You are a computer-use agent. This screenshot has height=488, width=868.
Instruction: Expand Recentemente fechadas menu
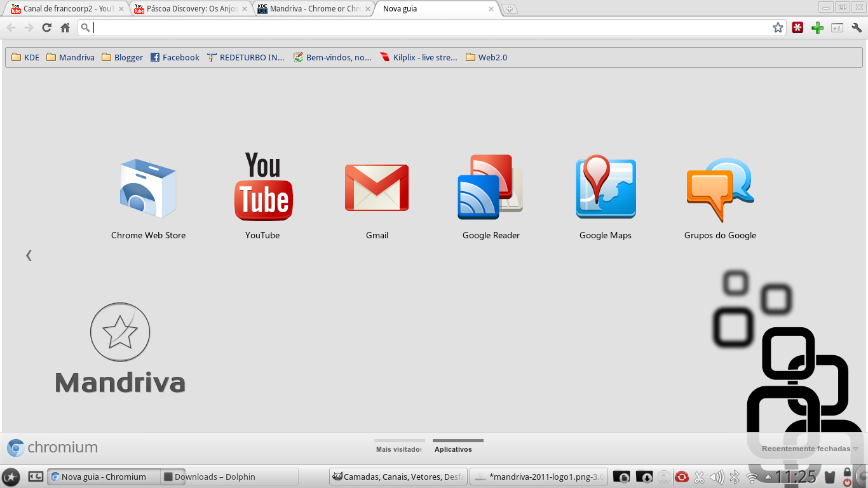coord(810,449)
